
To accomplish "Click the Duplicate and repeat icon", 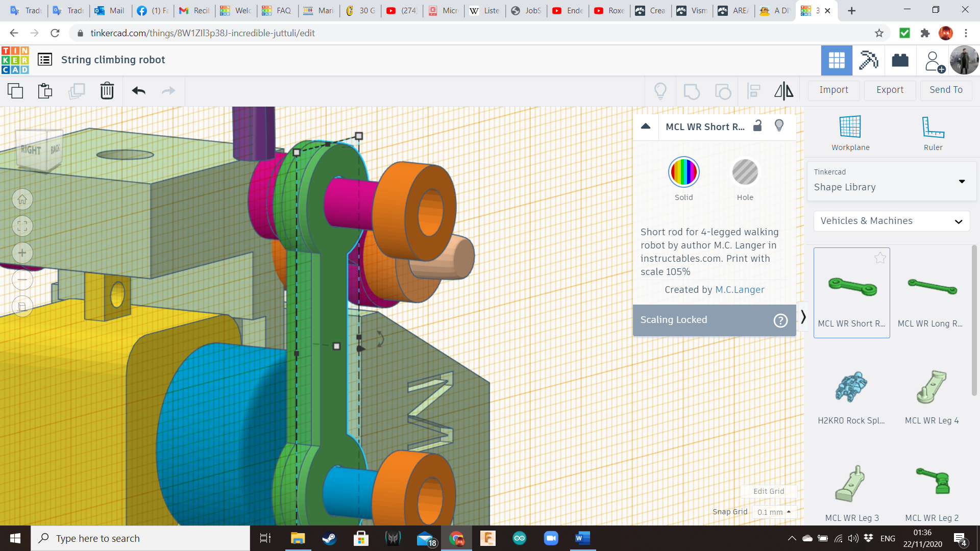I will [77, 91].
